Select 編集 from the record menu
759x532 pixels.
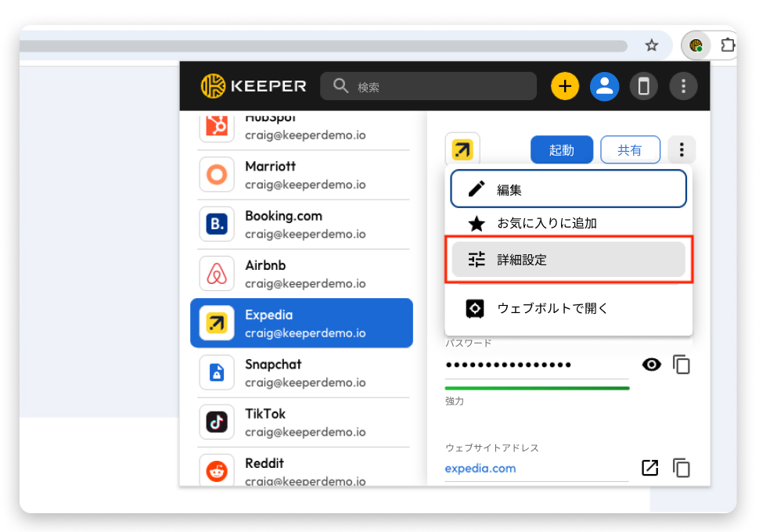coord(568,189)
